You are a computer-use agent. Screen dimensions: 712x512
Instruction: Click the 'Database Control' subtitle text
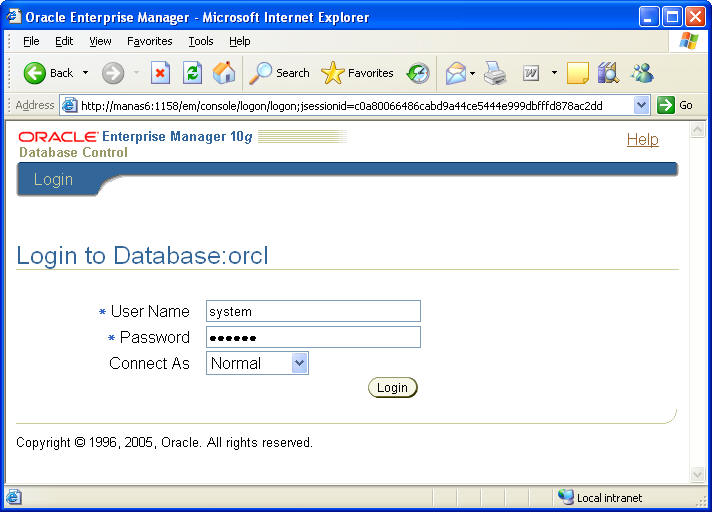point(73,152)
